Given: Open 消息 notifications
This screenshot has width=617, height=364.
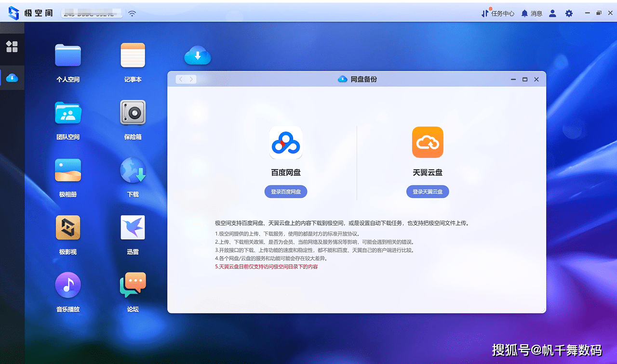Looking at the screenshot, I should click(532, 13).
